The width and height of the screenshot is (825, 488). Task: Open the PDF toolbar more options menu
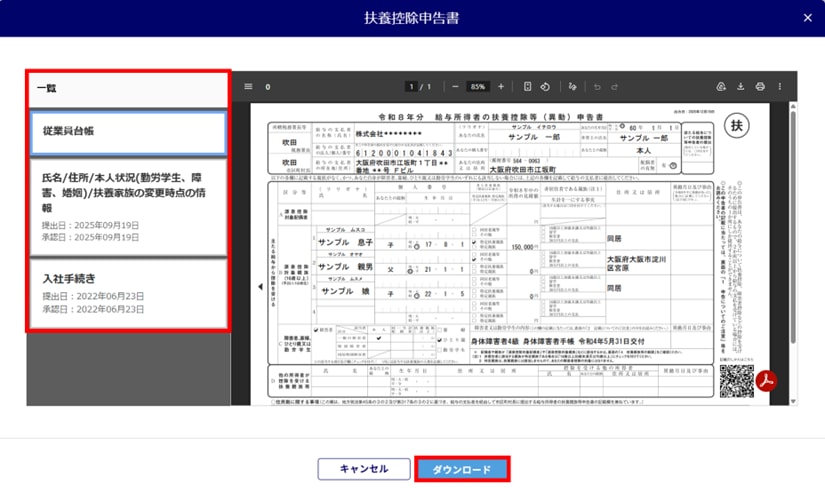[x=780, y=87]
